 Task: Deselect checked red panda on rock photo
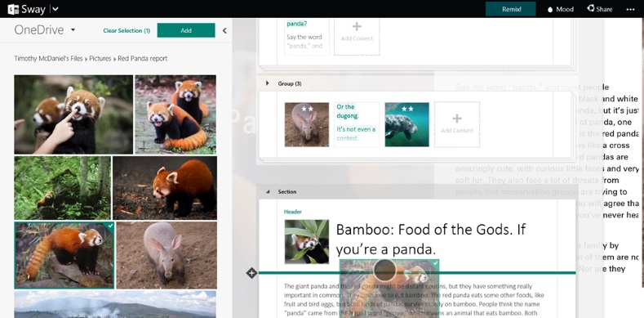click(x=64, y=255)
